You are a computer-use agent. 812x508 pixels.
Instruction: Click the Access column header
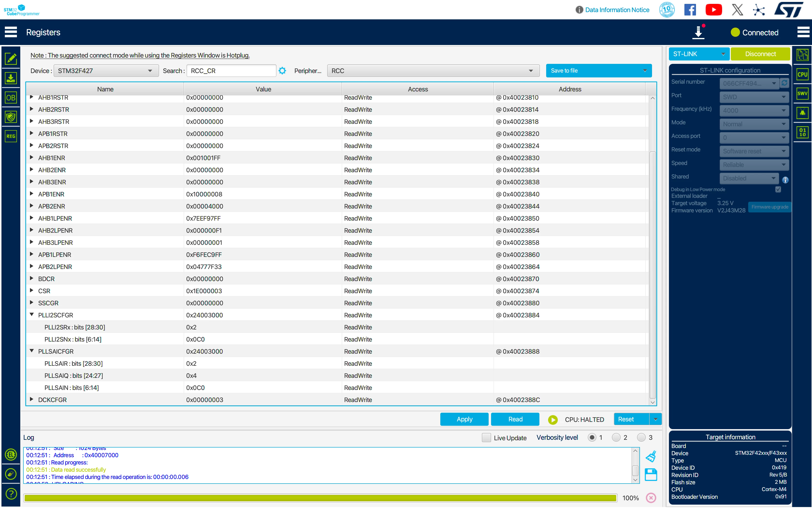tap(418, 89)
